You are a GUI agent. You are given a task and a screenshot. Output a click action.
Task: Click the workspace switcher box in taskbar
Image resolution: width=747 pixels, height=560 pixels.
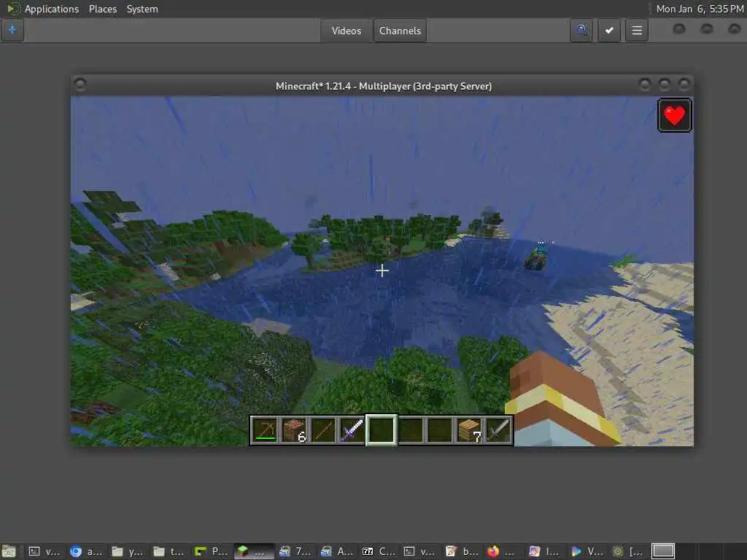(663, 551)
